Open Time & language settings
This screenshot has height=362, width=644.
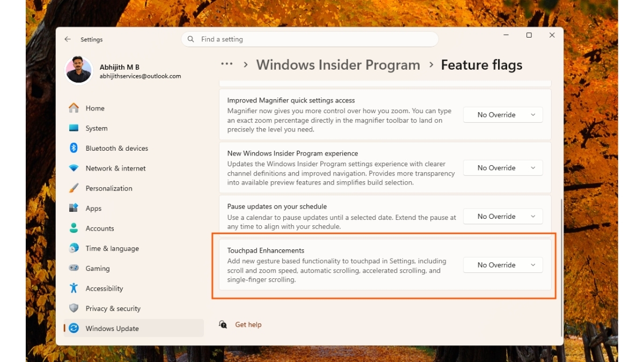tap(134, 248)
